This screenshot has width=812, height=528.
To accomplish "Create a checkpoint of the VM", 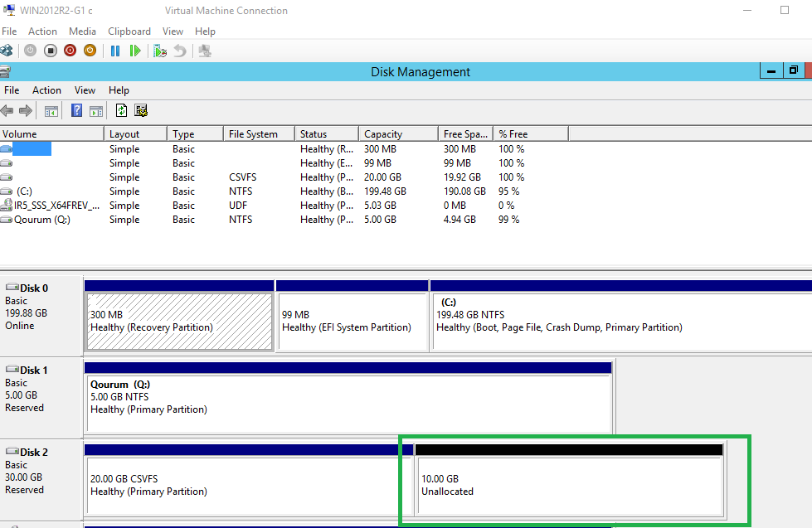I will pos(159,50).
